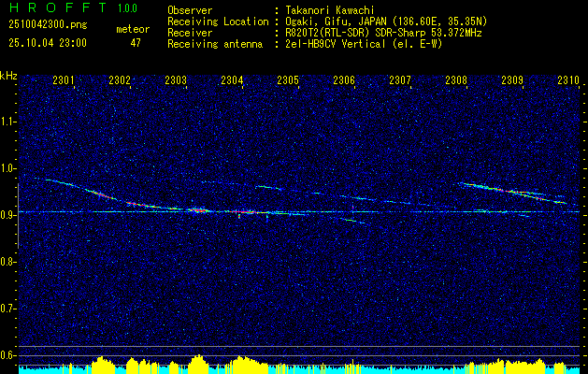Click time marker 2302

(x=120, y=79)
